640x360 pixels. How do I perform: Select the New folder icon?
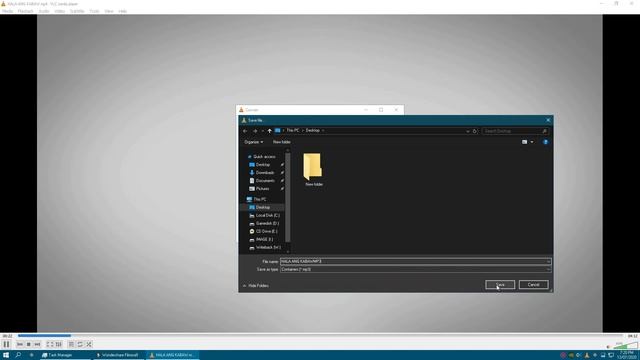(x=313, y=169)
